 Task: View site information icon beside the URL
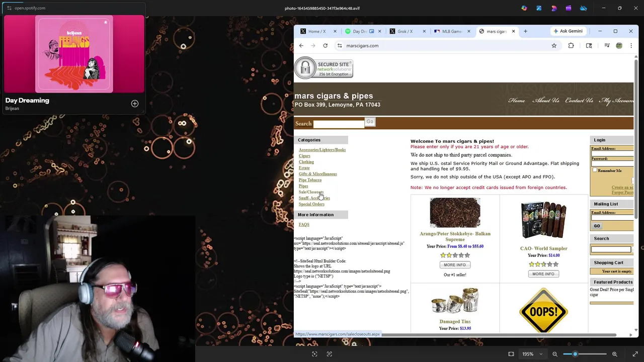point(340,46)
